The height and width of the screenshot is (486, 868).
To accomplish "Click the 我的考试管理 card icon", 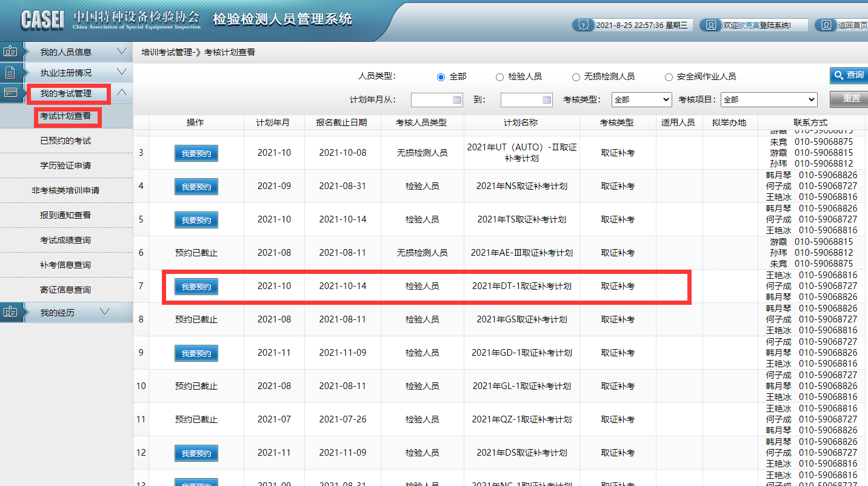I will 10,93.
